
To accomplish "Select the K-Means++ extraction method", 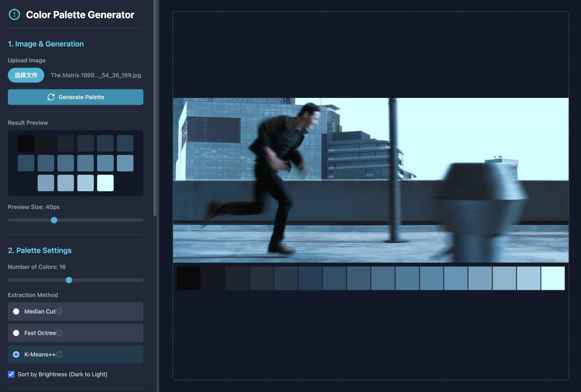I will pyautogui.click(x=16, y=355).
